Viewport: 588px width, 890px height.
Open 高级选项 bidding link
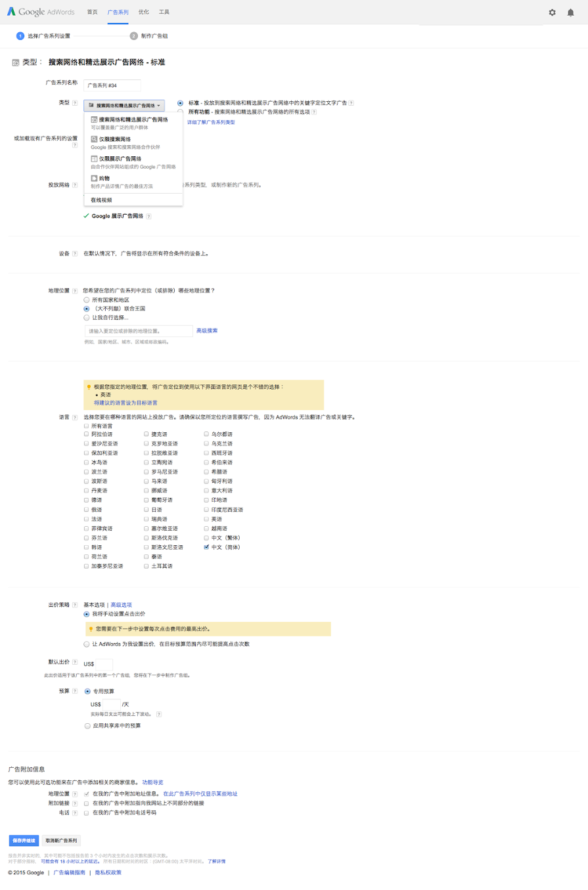point(121,604)
